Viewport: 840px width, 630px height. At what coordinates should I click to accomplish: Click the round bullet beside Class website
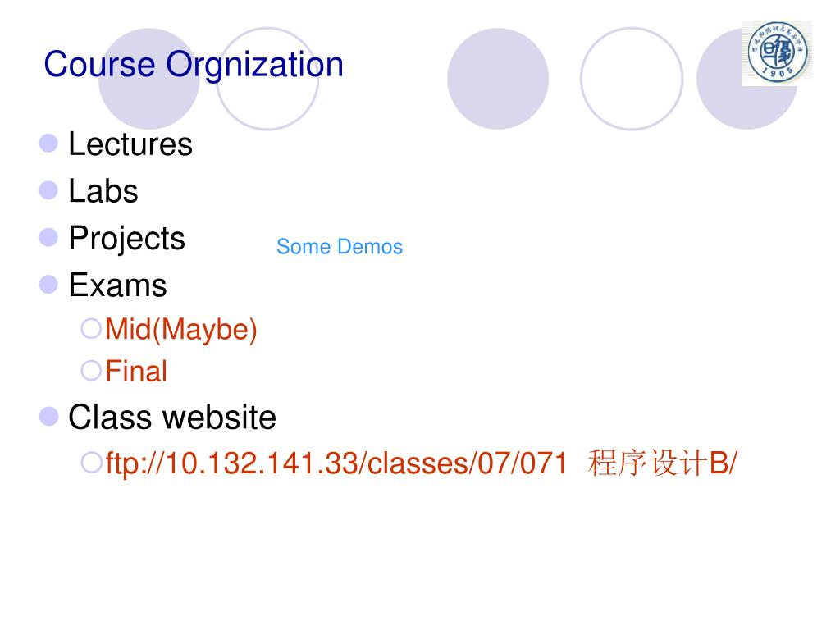(48, 416)
